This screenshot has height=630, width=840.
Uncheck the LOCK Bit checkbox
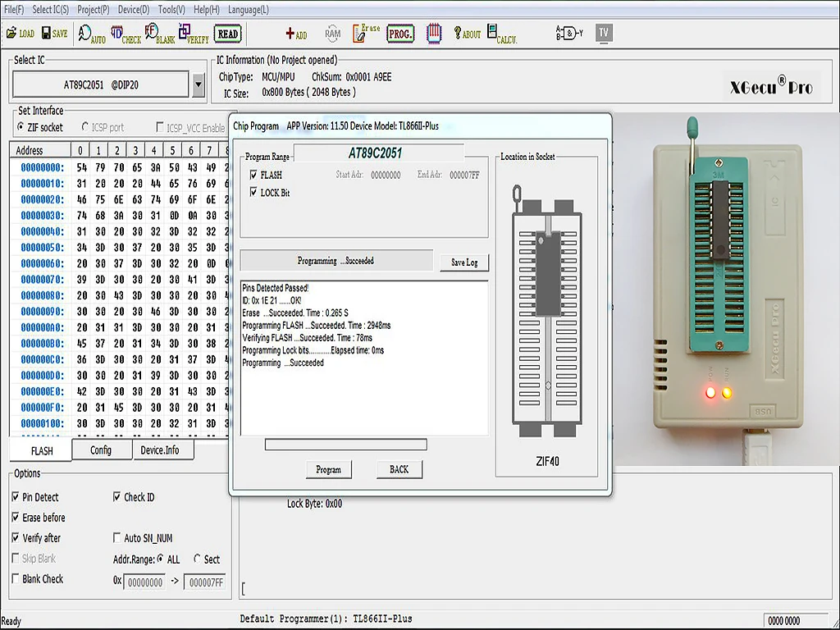click(x=254, y=193)
